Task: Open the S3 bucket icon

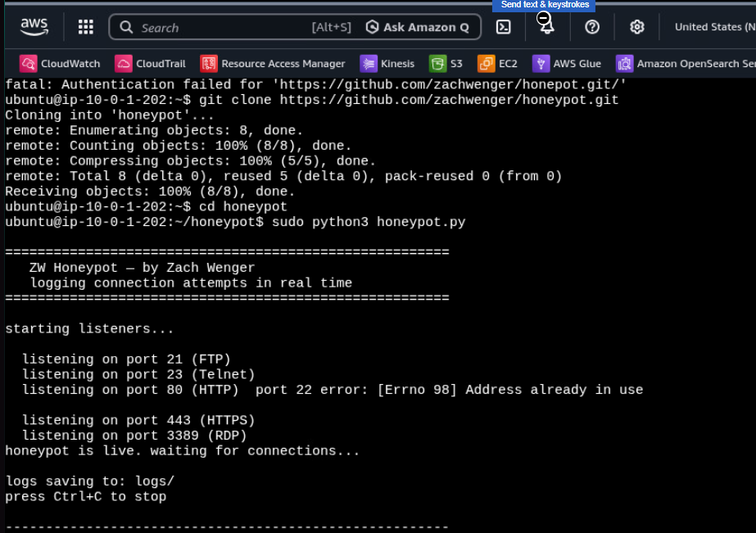Action: click(x=437, y=64)
